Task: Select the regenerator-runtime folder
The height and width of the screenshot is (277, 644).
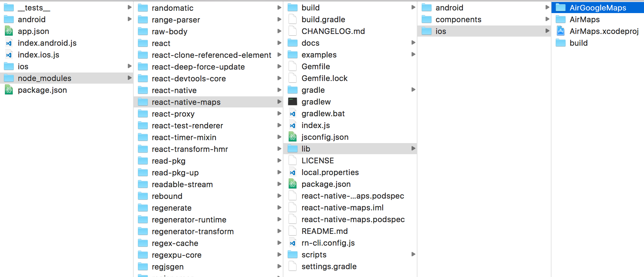Action: 209,220
